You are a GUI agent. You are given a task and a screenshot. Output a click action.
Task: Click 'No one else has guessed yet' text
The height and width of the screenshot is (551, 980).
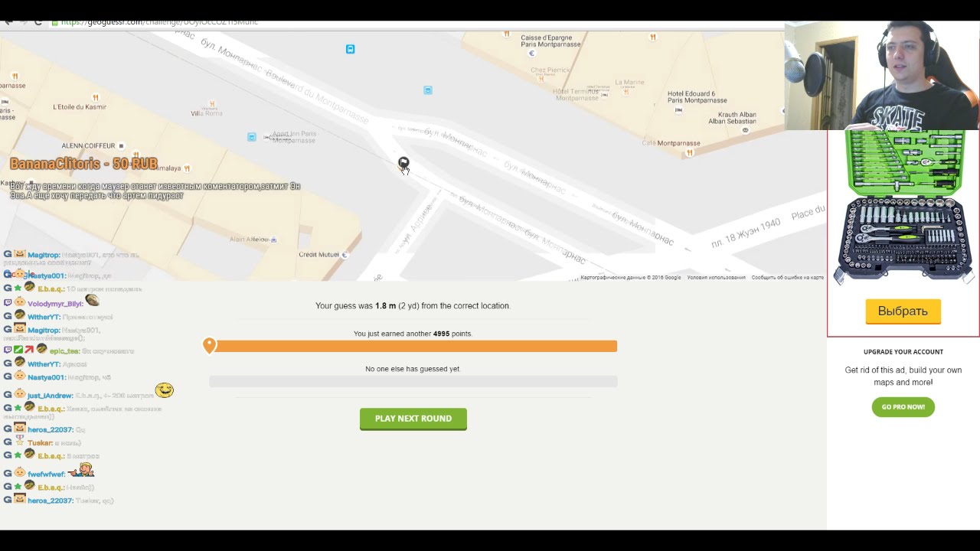pos(413,369)
